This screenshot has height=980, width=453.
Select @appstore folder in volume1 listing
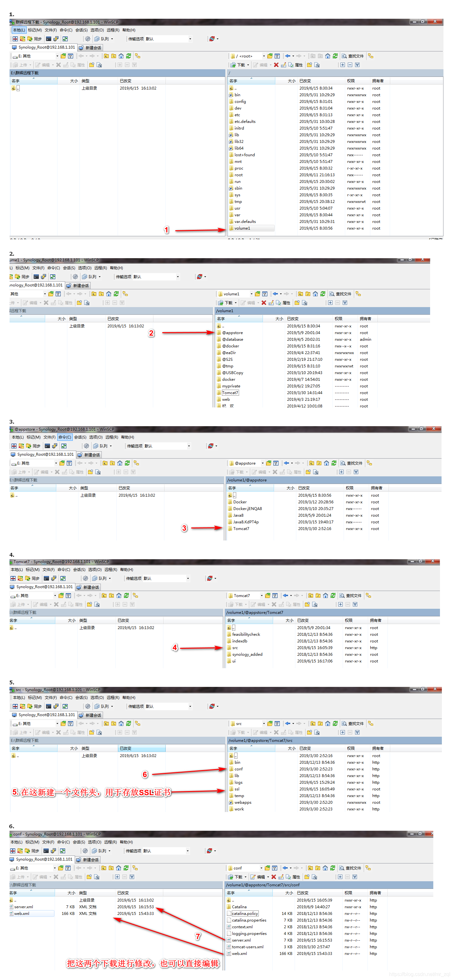[x=230, y=332]
